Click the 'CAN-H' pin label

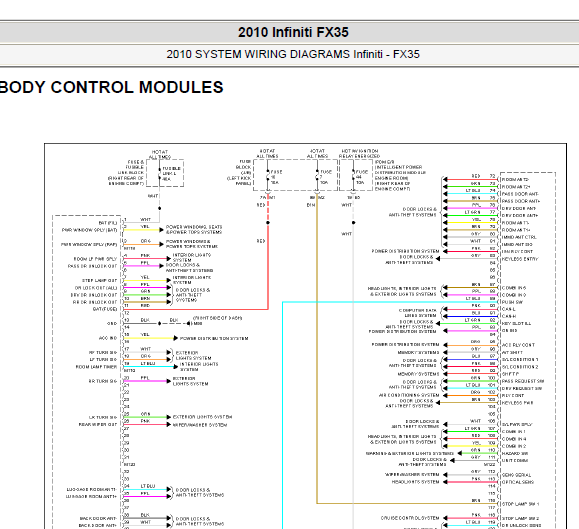(x=508, y=316)
